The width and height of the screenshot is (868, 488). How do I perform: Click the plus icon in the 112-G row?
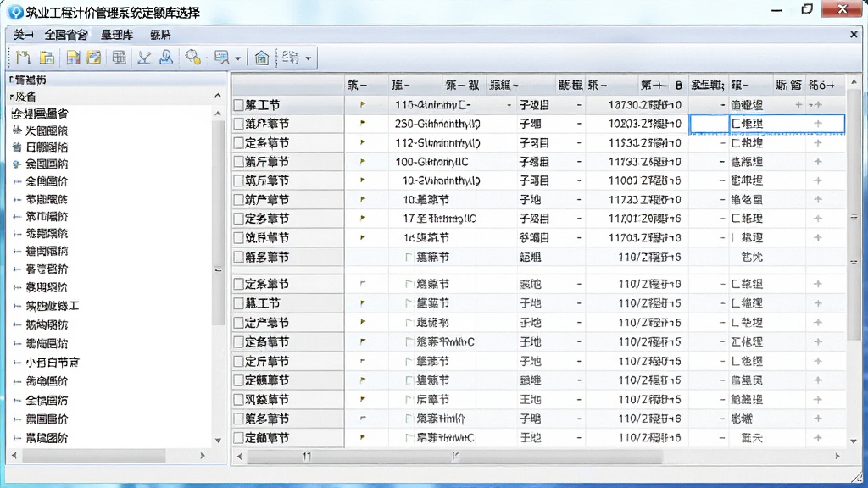coord(818,142)
